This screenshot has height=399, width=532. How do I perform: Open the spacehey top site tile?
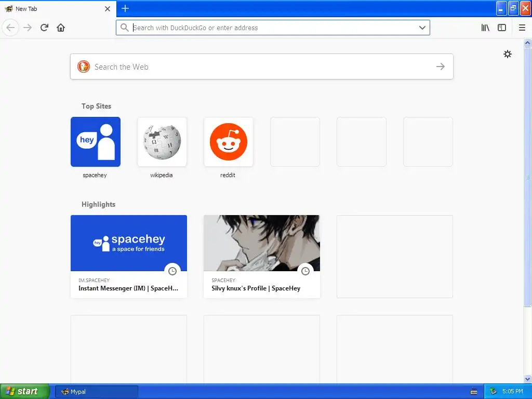coord(96,142)
